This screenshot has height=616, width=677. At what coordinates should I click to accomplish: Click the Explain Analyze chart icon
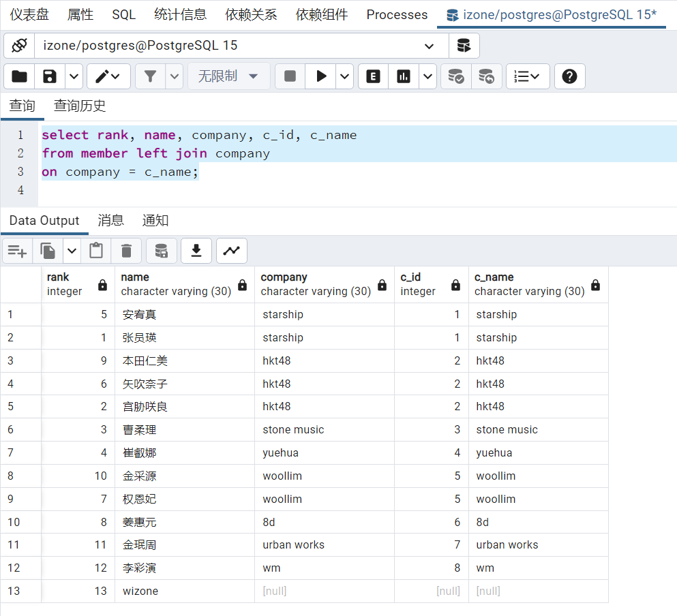click(404, 76)
